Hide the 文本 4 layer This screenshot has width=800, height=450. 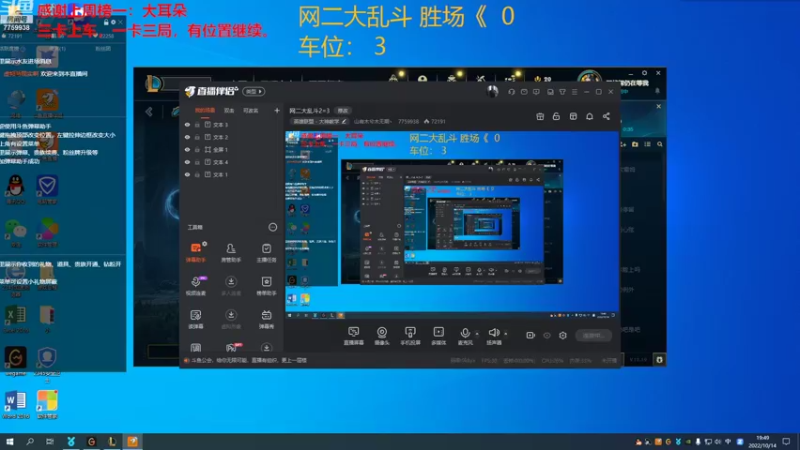point(187,162)
